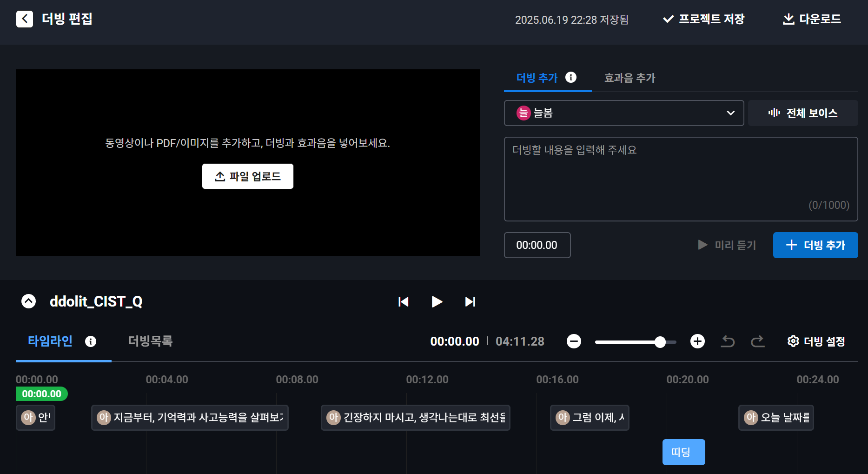Click the 00:12.00 ruler label

pyautogui.click(x=427, y=380)
